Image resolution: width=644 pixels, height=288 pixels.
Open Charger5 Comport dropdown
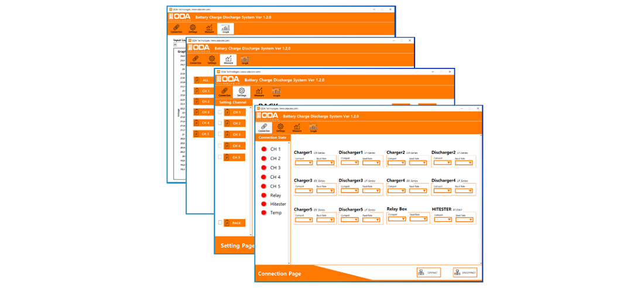click(304, 220)
